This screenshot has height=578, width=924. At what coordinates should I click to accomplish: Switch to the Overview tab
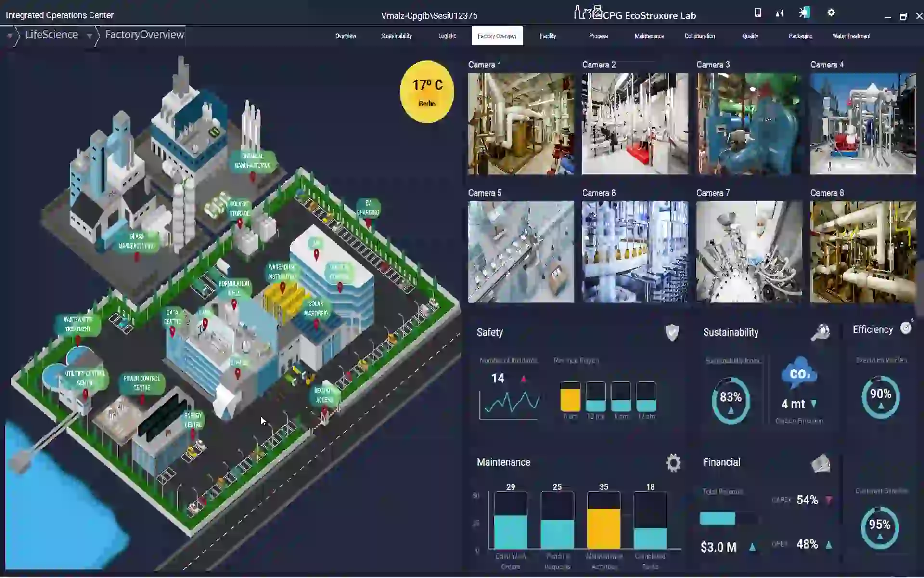click(346, 36)
